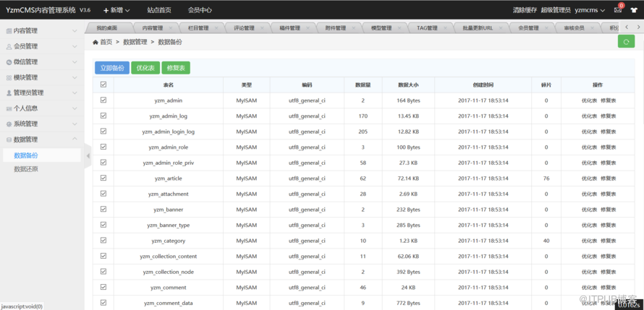The image size is (644, 310).
Task: Close the 审核会员 tab
Action: (x=591, y=28)
